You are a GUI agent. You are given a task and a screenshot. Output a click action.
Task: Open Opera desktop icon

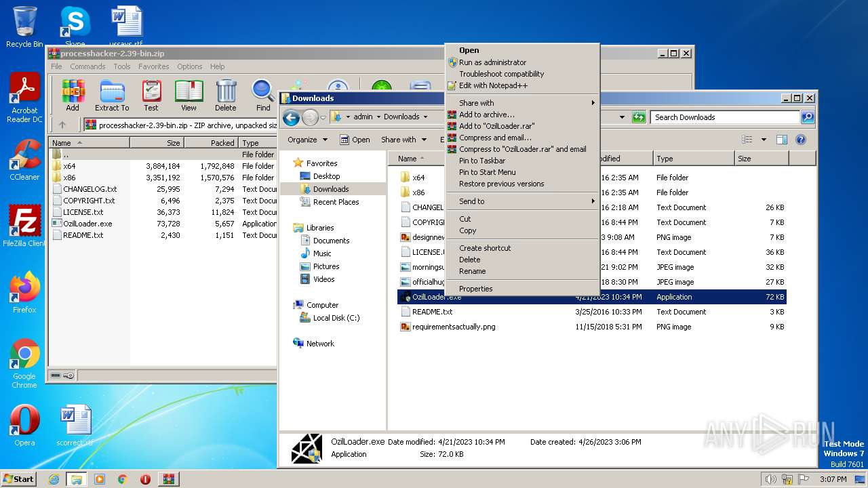tap(24, 426)
